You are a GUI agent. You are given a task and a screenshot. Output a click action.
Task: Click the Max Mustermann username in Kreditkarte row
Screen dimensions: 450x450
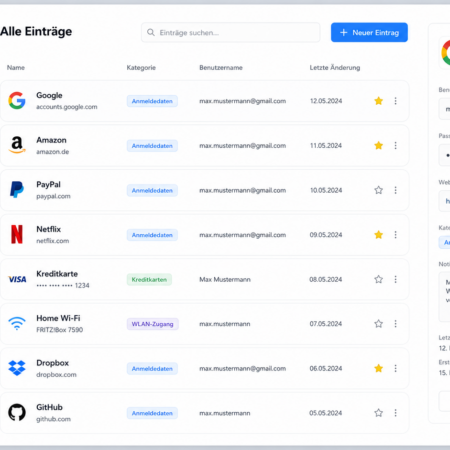click(x=225, y=279)
